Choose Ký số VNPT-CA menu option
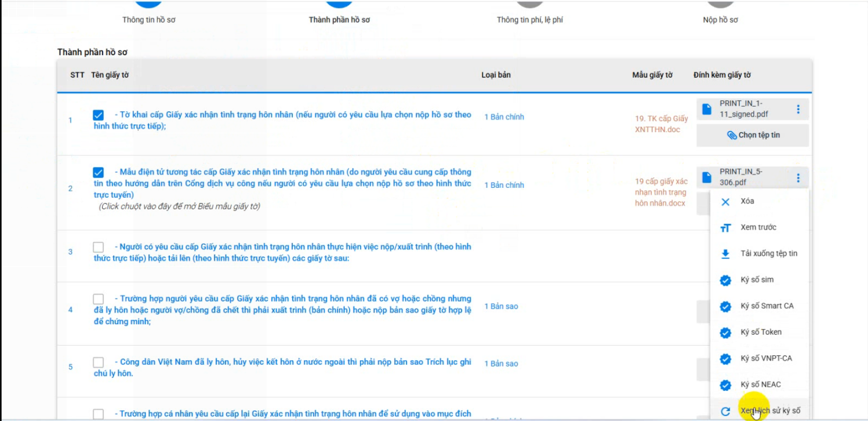This screenshot has width=868, height=421. point(765,358)
